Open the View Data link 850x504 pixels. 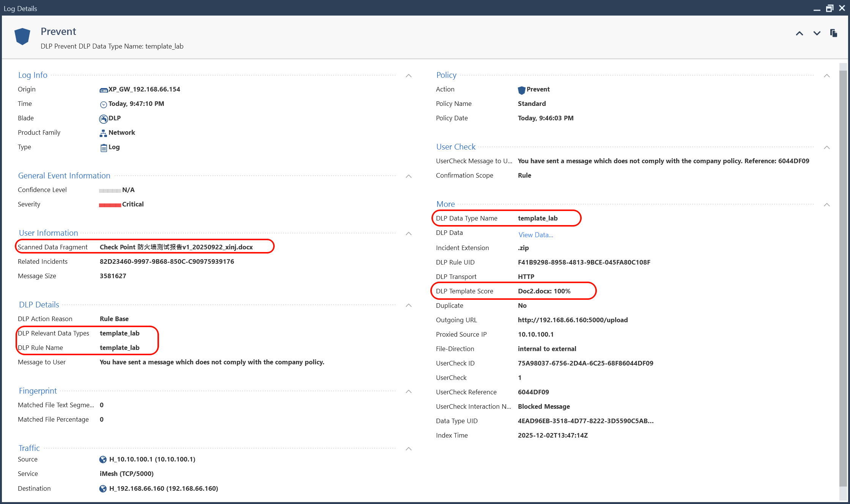point(535,235)
